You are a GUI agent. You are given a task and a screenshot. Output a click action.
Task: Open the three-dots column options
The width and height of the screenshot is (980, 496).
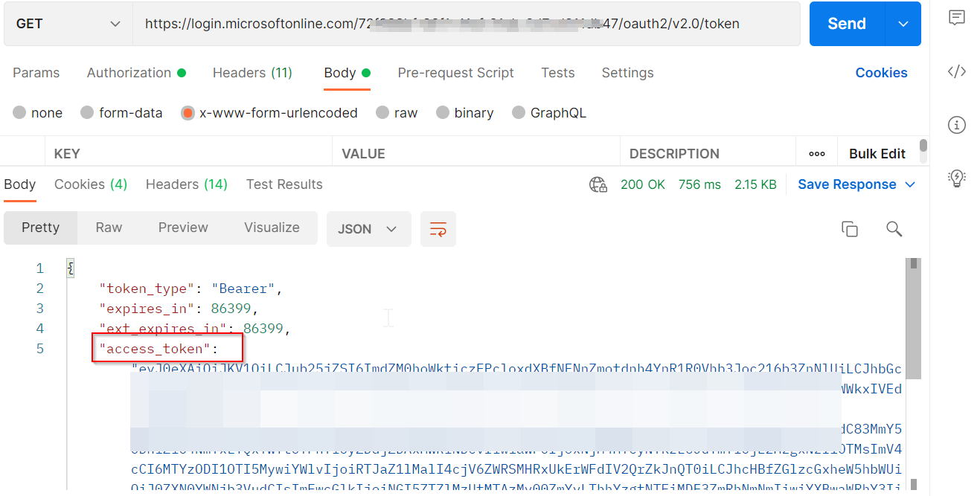[x=816, y=154]
